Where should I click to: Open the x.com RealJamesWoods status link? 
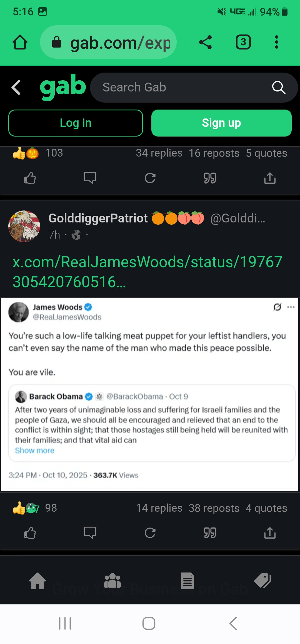click(x=147, y=272)
